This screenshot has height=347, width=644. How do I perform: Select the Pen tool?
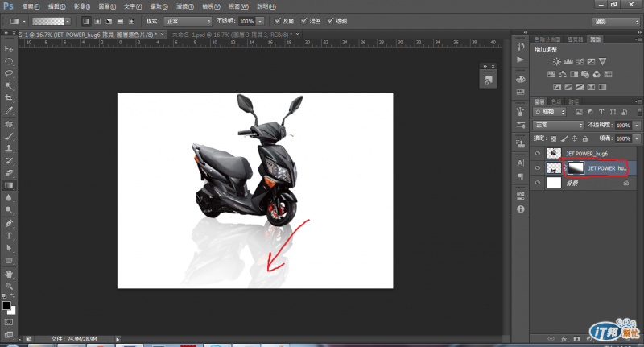(9, 223)
